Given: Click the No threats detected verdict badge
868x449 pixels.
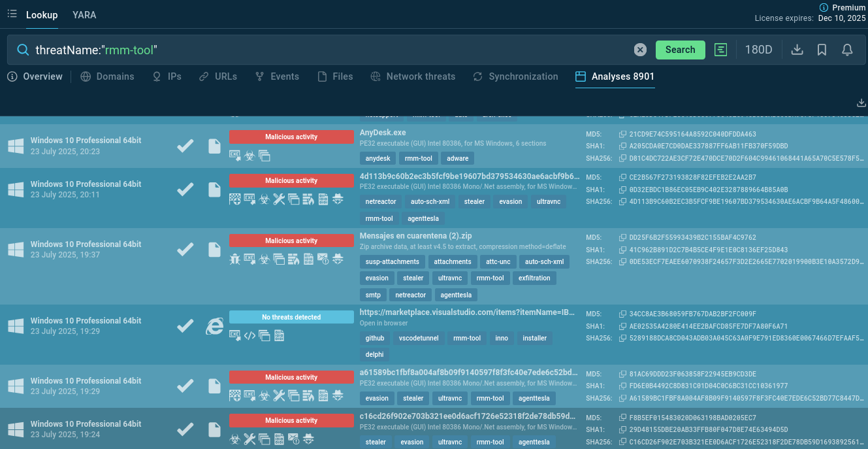Looking at the screenshot, I should 291,317.
